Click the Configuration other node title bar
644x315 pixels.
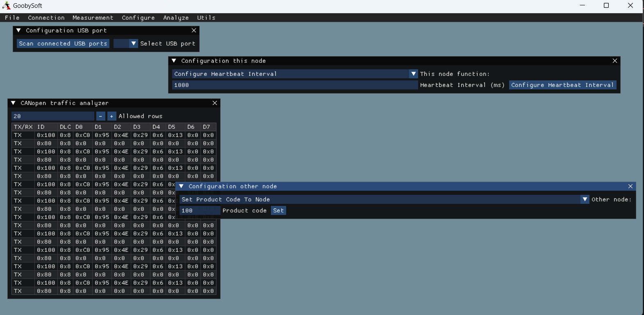pyautogui.click(x=406, y=186)
